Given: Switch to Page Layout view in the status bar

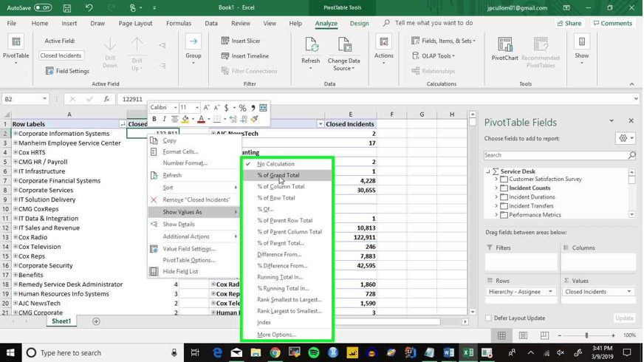Looking at the screenshot, I should click(x=523, y=335).
